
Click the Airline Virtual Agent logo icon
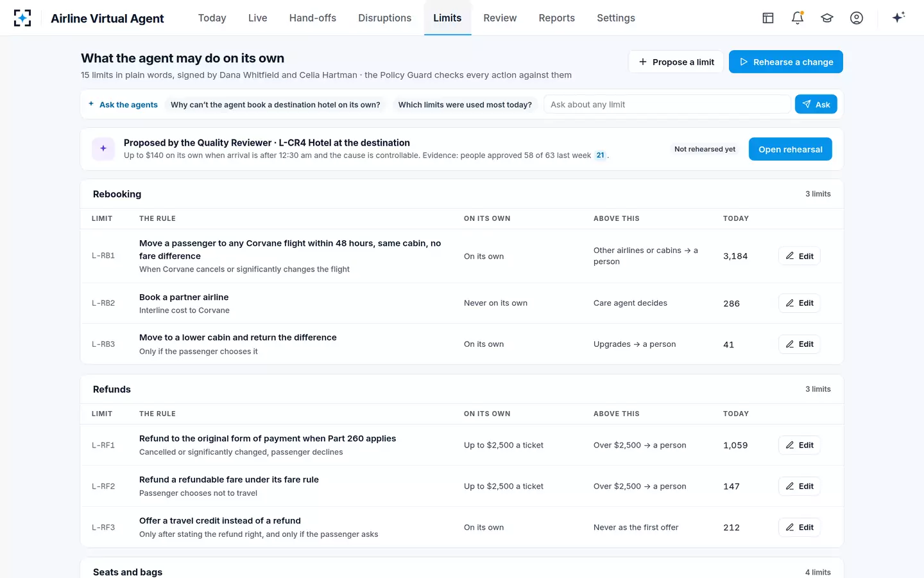[22, 18]
